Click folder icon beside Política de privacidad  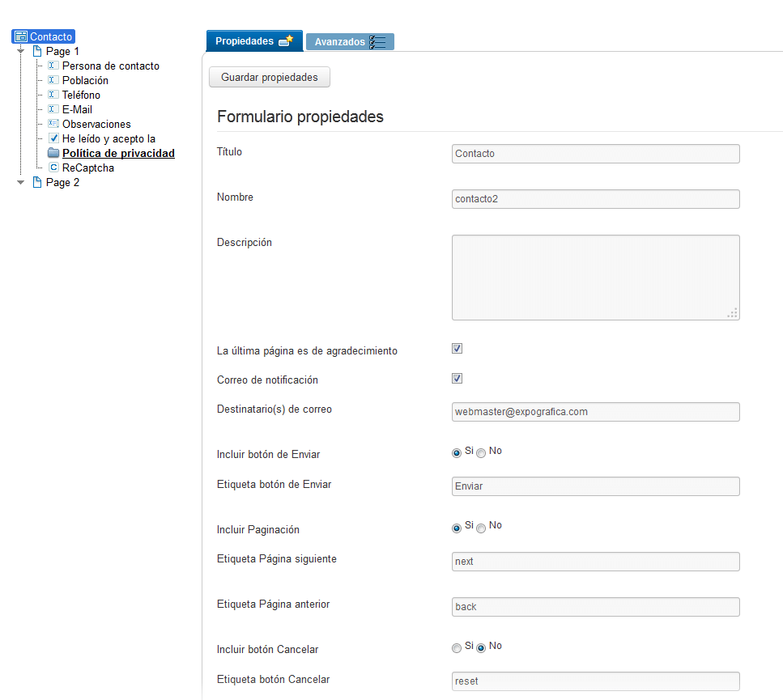coord(53,153)
